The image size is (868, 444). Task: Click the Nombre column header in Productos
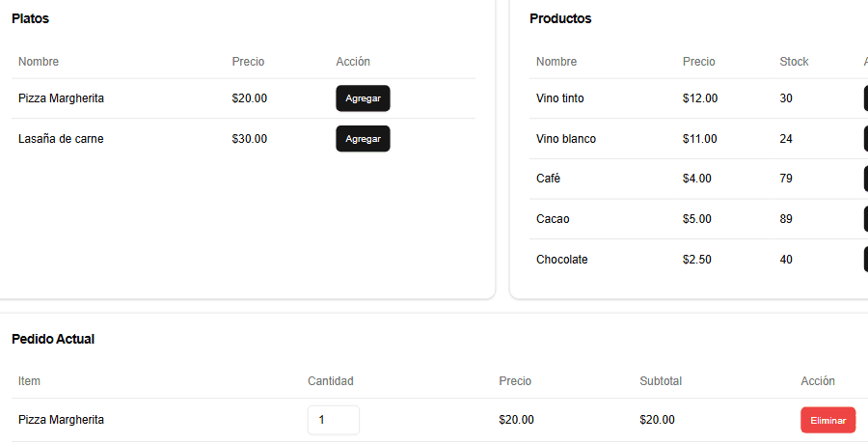(x=556, y=62)
